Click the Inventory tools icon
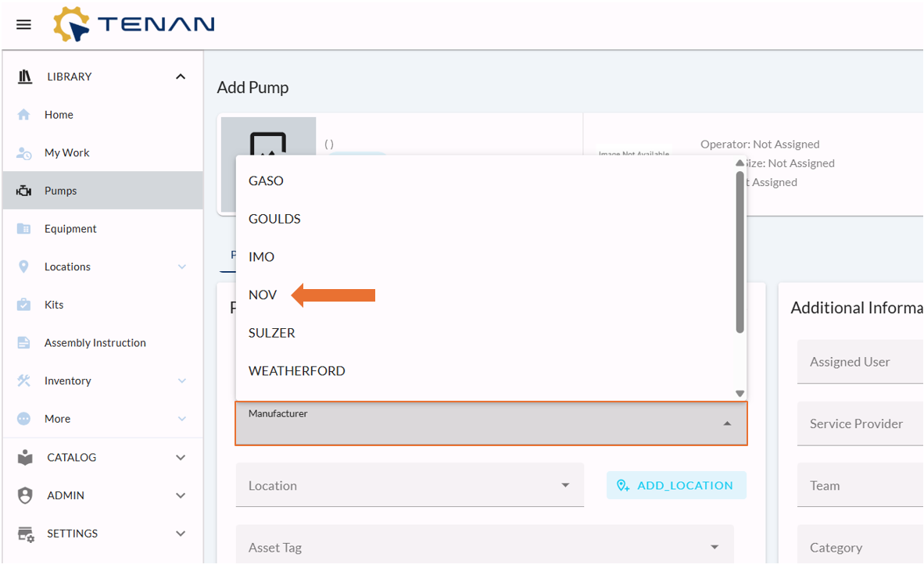Viewport: 924px width, 568px height. coord(23,380)
